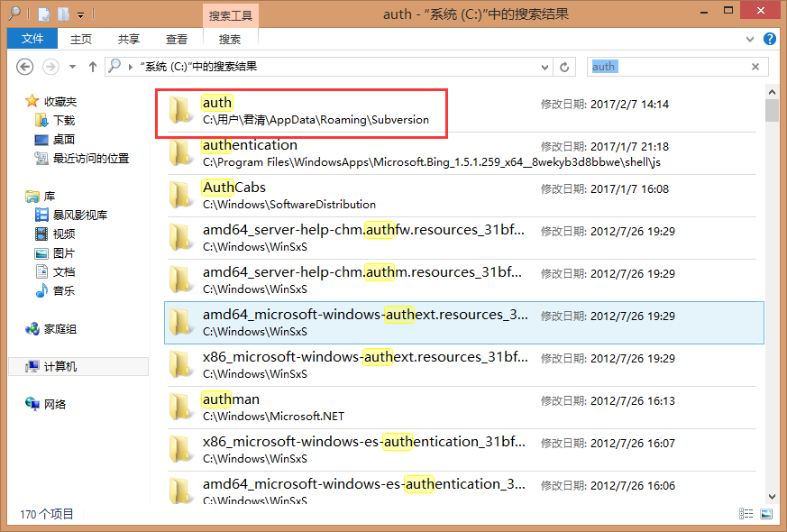
Task: Select amd64_server-help-chm.authm.resources folder
Action: click(461, 280)
